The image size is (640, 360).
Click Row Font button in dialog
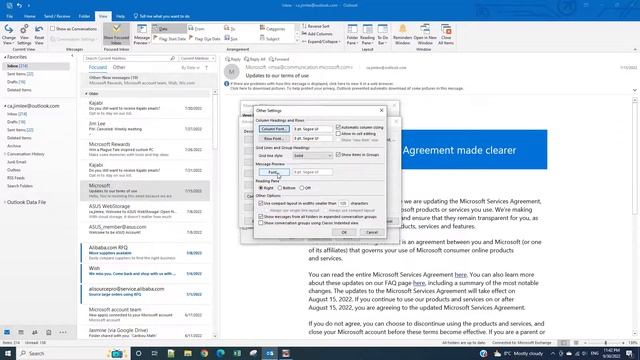(x=274, y=139)
